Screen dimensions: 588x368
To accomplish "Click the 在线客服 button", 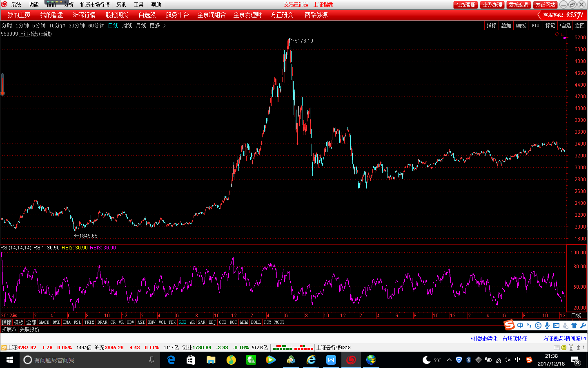I will tap(465, 4).
